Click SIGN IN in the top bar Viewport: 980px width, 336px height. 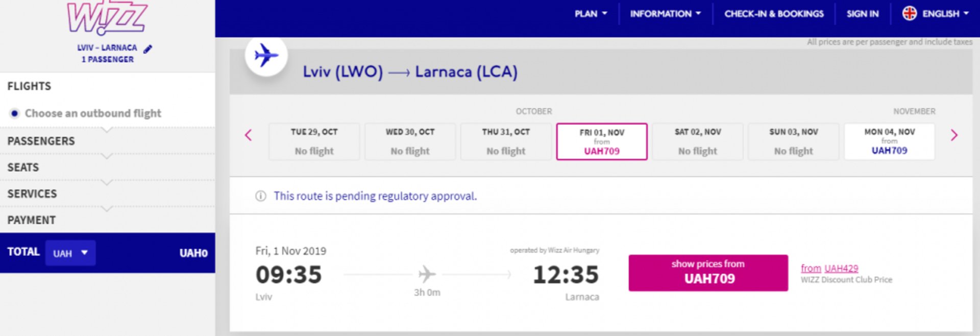pos(863,14)
